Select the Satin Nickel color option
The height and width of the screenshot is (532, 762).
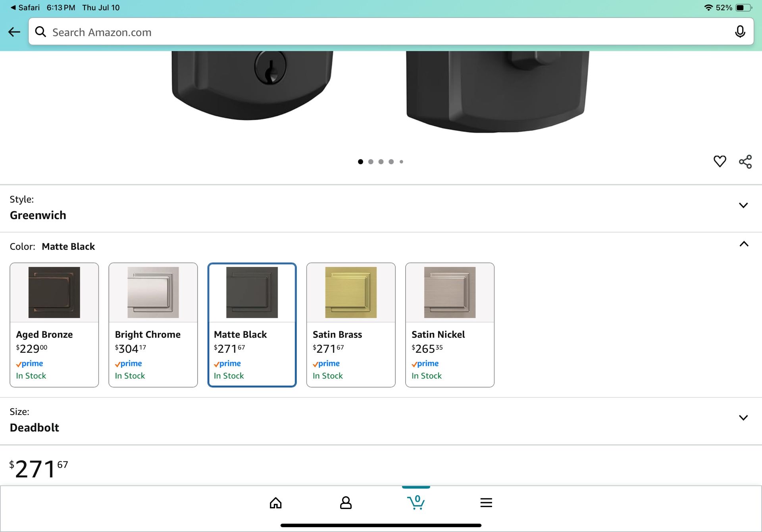tap(450, 325)
